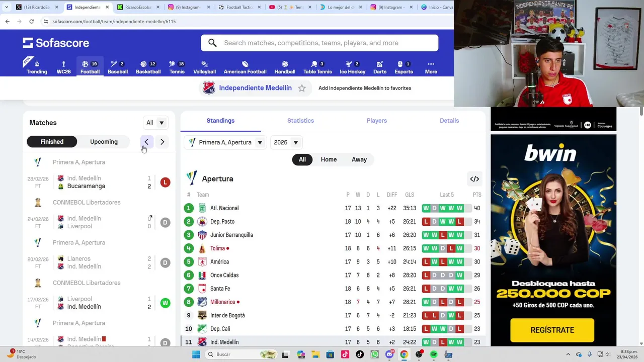Select the Finished matches toggle
This screenshot has width=644, height=362.
coord(52,142)
